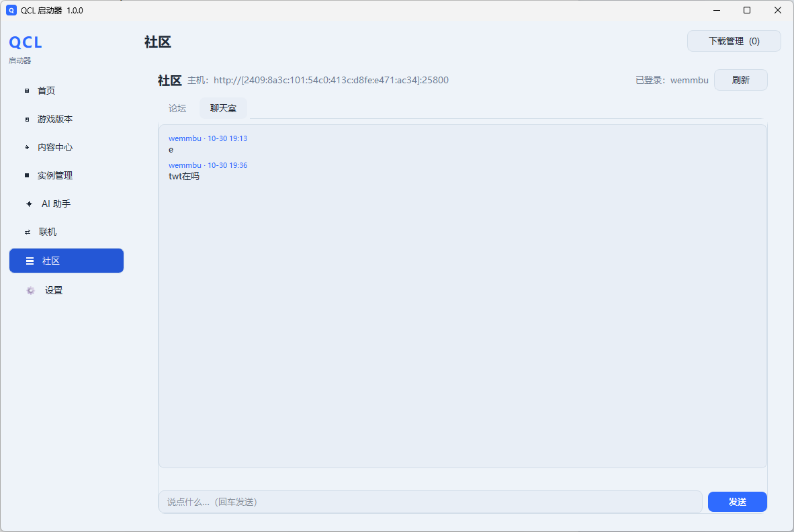Image resolution: width=794 pixels, height=532 pixels.
Task: Click the chat message "e"
Action: [171, 150]
